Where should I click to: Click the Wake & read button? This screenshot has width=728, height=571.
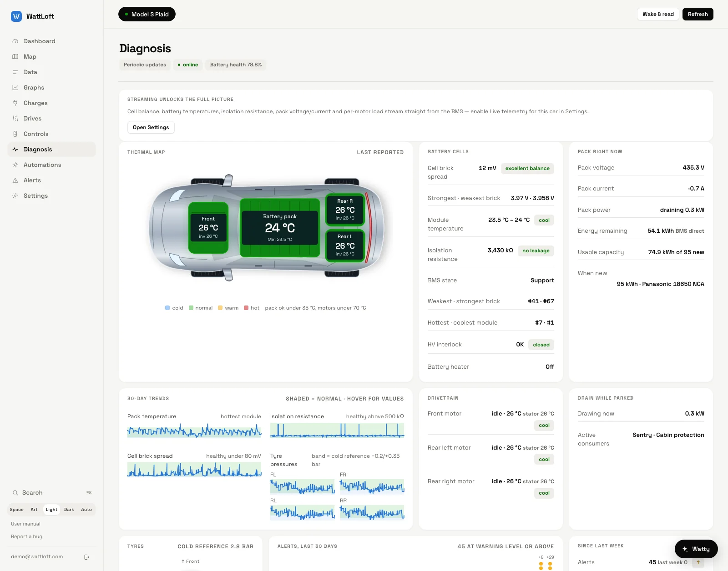(658, 14)
